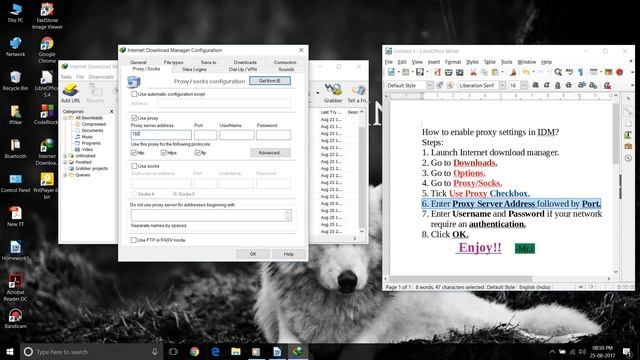This screenshot has width=640, height=360.
Task: Toggle Italic formatting in Writer
Action: click(x=547, y=85)
